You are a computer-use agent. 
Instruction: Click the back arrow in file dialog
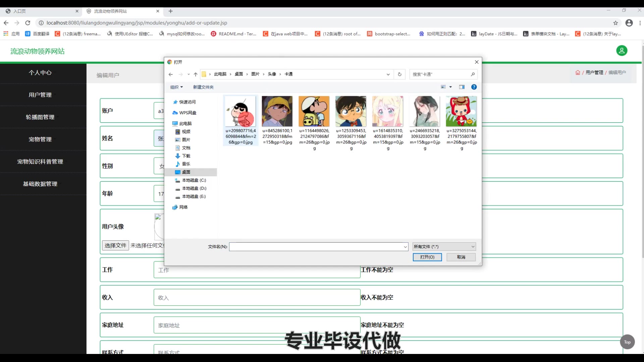(171, 74)
